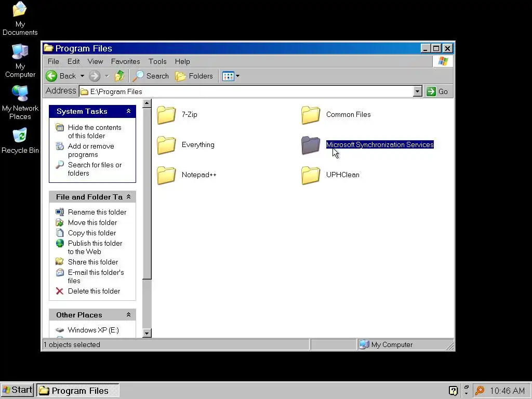Image resolution: width=532 pixels, height=399 pixels.
Task: Click the Program Files taskbar button
Action: pos(78,391)
